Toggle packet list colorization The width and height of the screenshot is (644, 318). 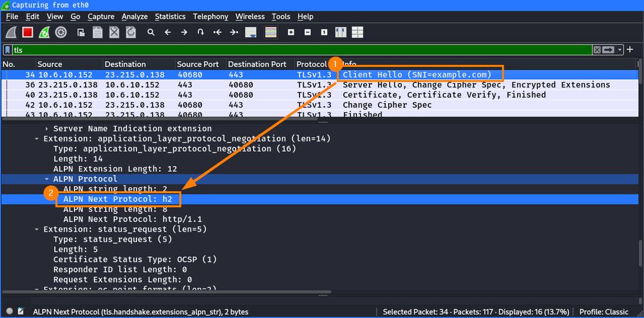tap(270, 32)
